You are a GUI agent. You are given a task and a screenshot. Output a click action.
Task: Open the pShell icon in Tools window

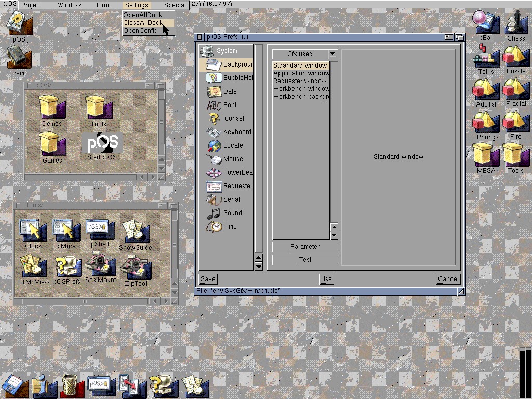100,232
